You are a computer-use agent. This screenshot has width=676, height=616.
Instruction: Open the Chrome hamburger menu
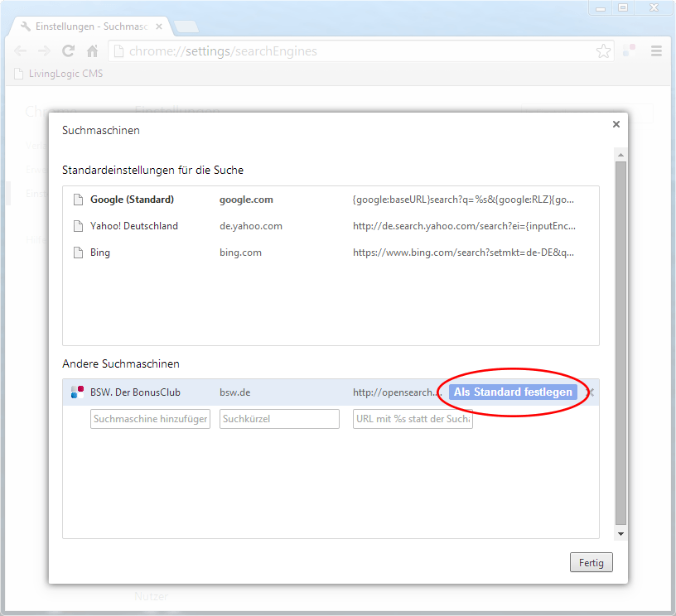[656, 51]
